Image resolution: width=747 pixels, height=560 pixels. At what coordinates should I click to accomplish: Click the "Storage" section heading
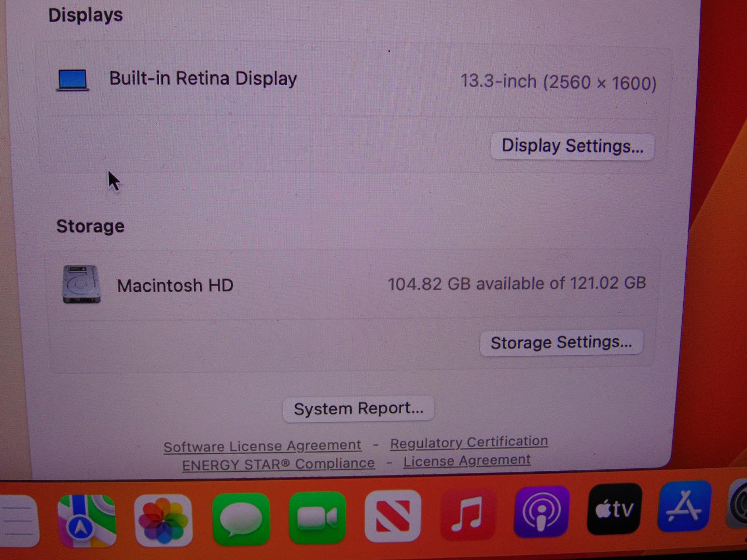click(x=90, y=226)
